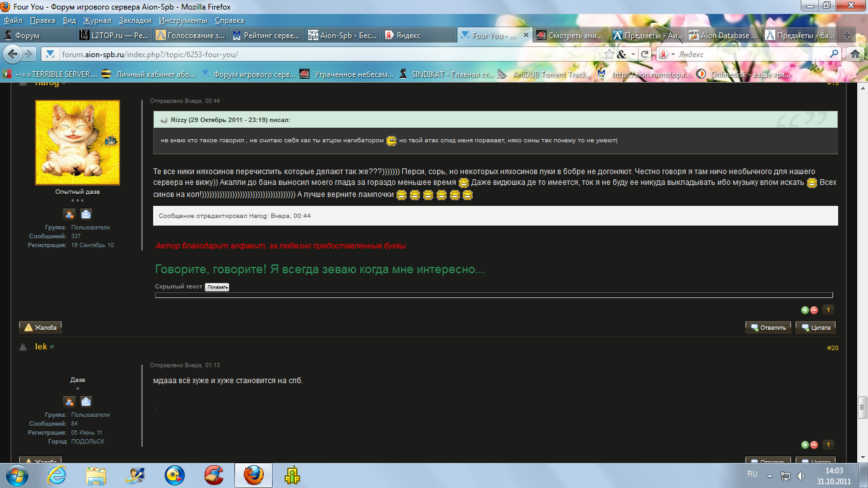This screenshot has width=868, height=488.
Task: Click Показать button for hidden text
Action: pos(217,287)
